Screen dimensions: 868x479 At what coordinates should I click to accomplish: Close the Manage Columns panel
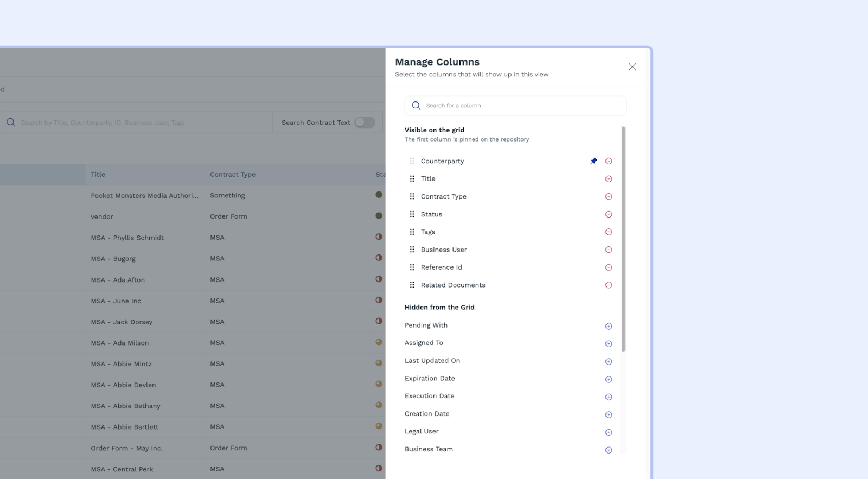coord(632,67)
